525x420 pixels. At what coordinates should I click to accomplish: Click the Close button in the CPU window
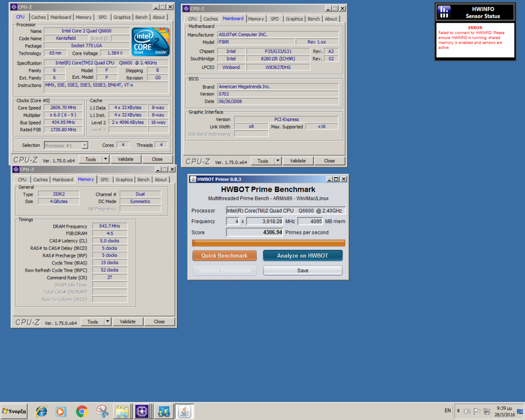point(157,159)
